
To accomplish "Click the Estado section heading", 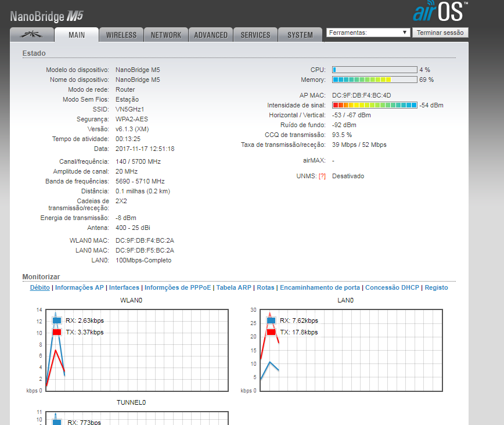I will (34, 53).
